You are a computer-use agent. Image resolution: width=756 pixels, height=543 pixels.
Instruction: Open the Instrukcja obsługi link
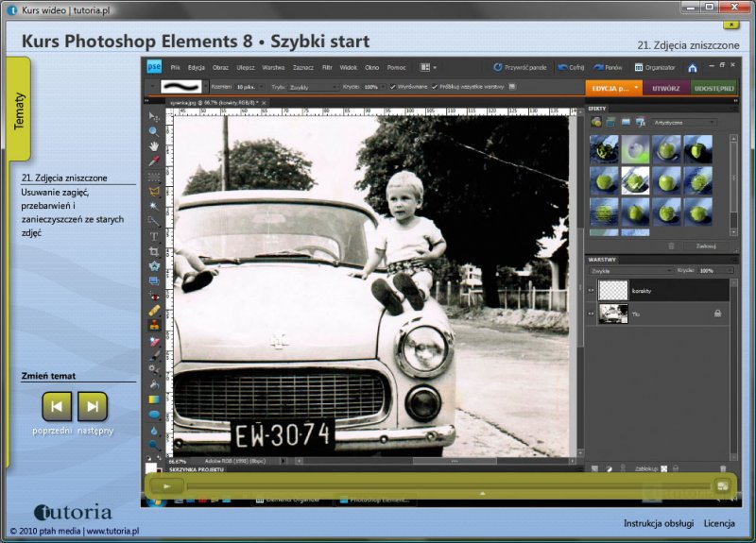tap(658, 523)
